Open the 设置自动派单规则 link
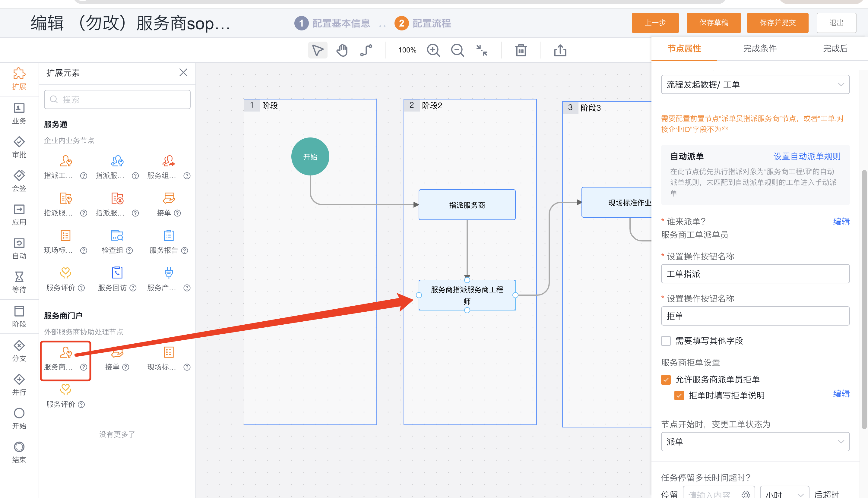 click(807, 157)
